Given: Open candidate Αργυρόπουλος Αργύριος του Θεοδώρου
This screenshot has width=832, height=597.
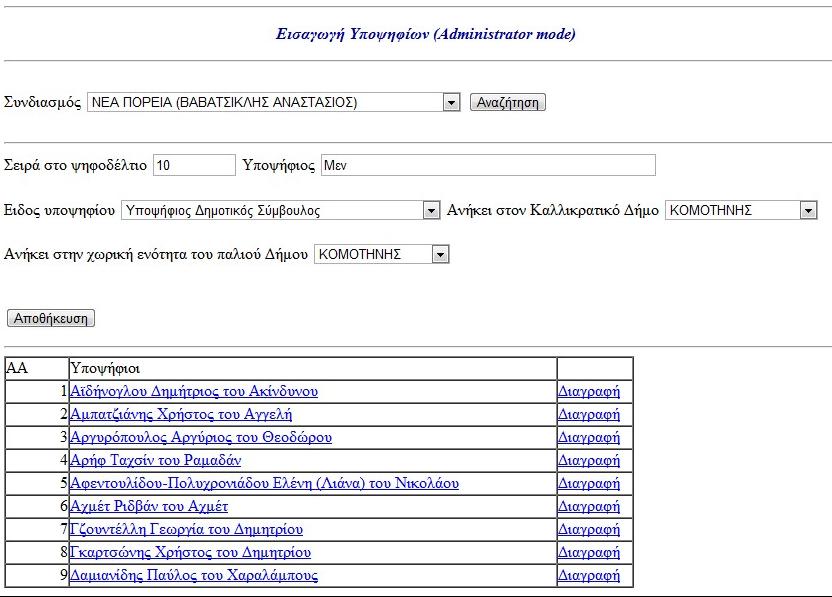Looking at the screenshot, I should [201, 437].
